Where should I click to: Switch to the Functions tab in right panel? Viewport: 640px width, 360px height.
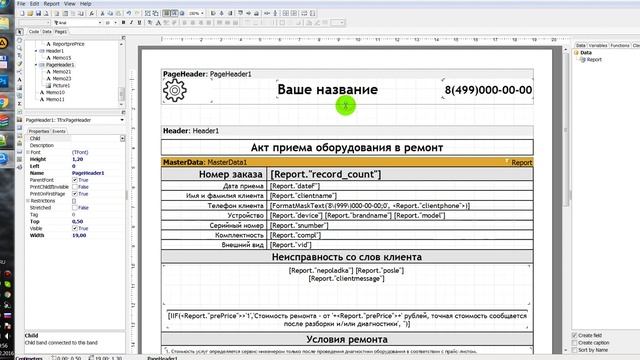coord(620,45)
